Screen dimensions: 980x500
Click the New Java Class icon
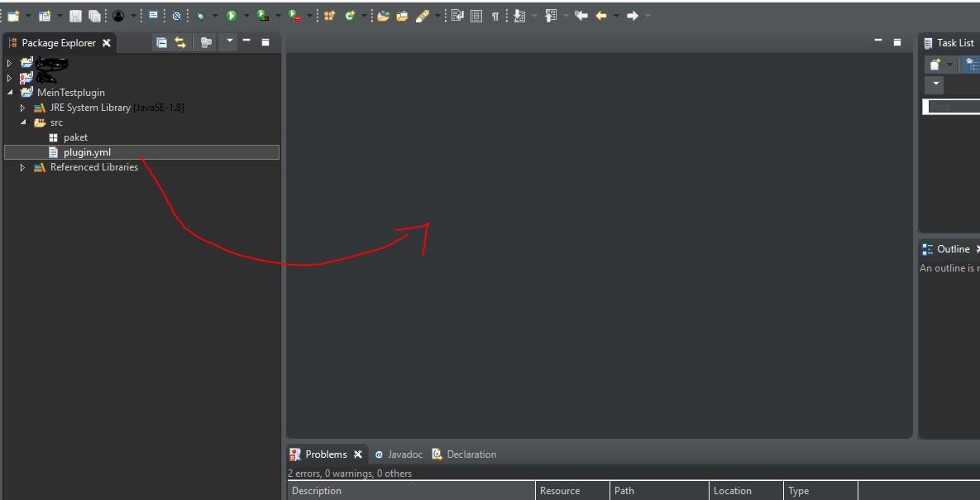[350, 16]
